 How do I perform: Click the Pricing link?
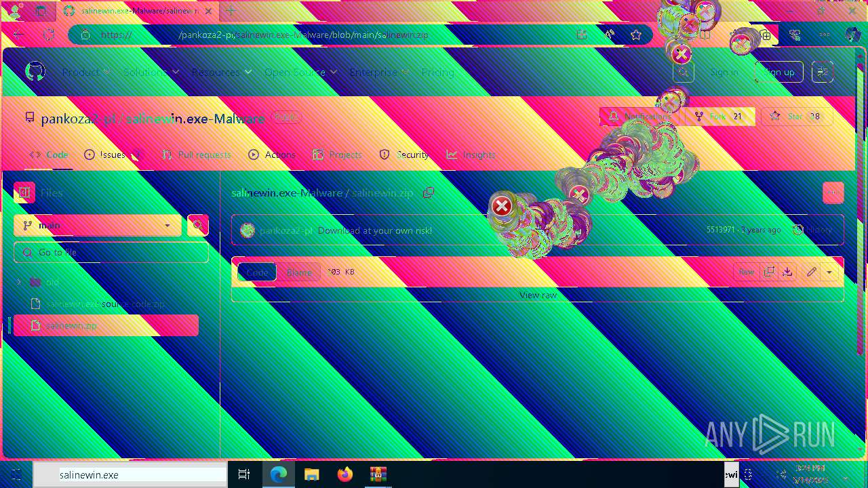[437, 72]
